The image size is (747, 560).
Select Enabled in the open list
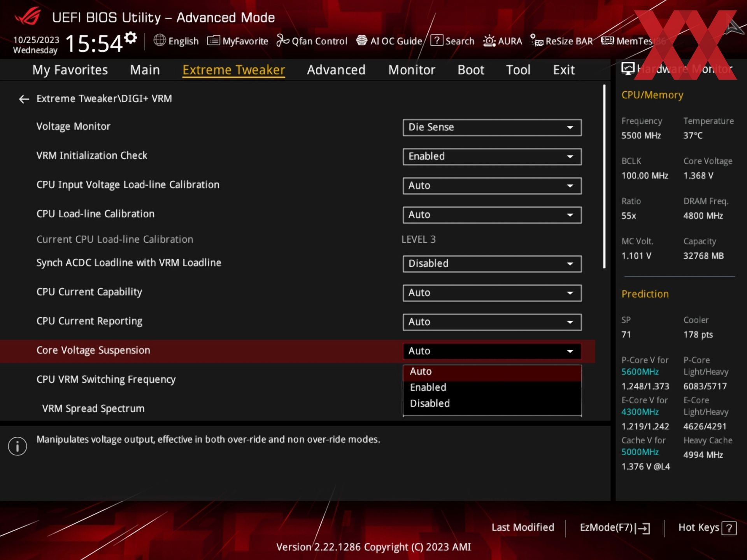point(492,388)
